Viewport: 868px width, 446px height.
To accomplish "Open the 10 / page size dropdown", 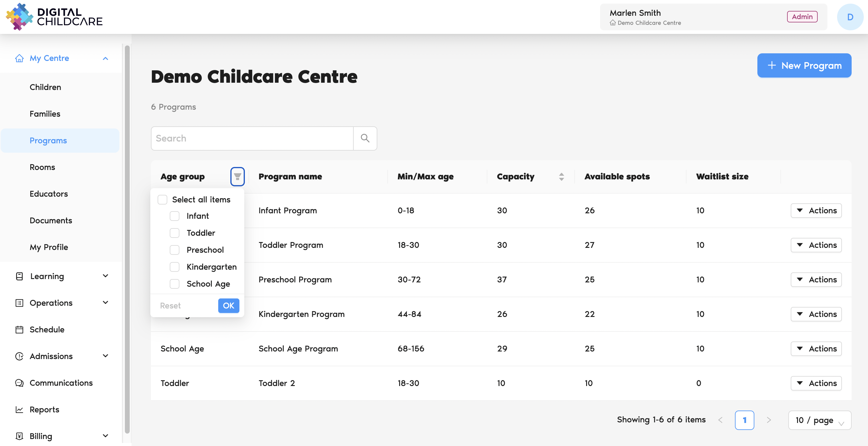I will coord(820,420).
